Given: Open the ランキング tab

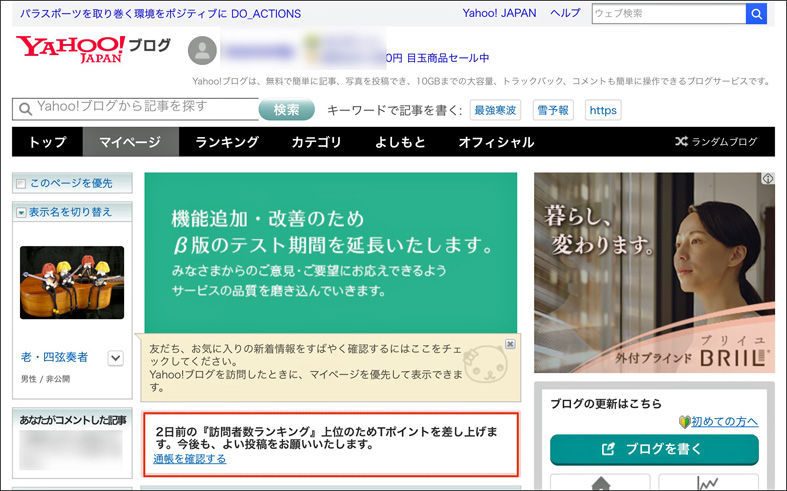Looking at the screenshot, I should [227, 142].
